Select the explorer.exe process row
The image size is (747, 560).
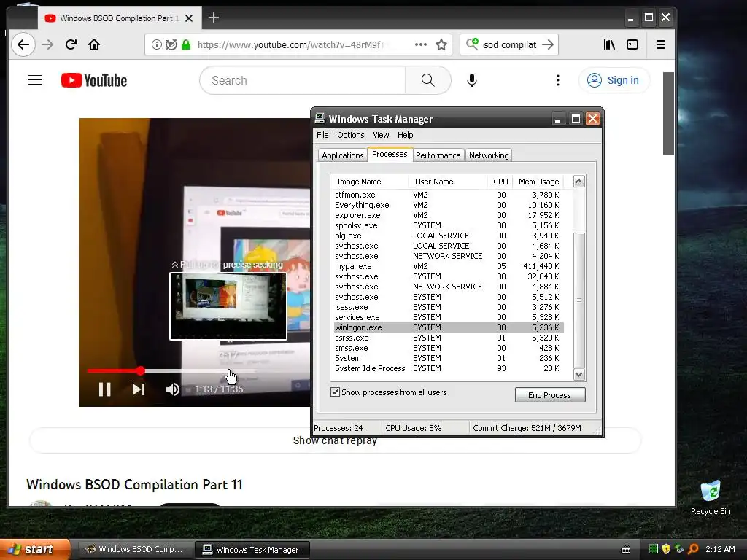point(449,215)
